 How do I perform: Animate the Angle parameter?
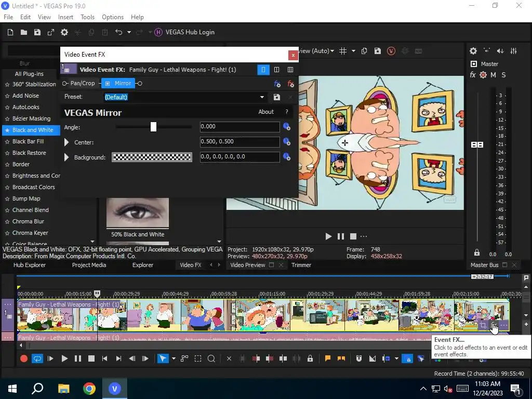(287, 127)
